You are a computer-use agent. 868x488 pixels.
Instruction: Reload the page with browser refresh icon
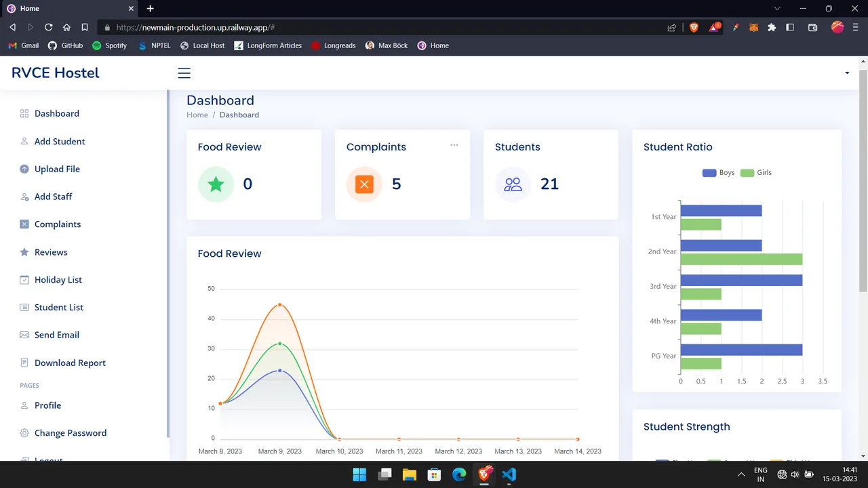tap(48, 28)
